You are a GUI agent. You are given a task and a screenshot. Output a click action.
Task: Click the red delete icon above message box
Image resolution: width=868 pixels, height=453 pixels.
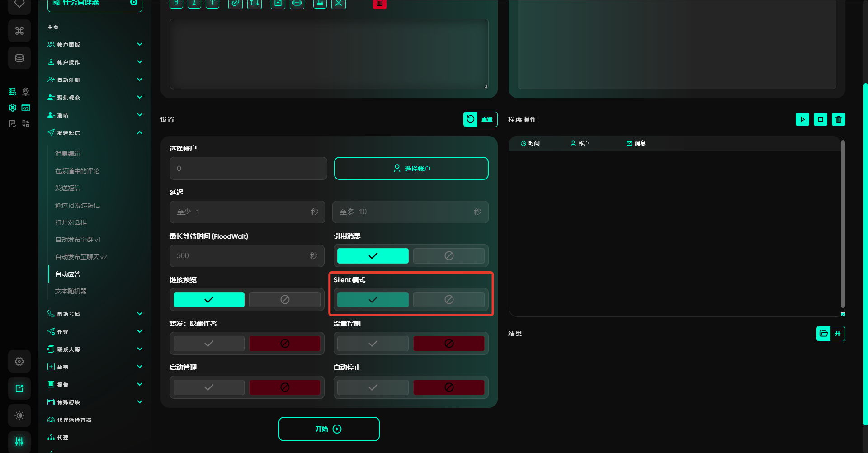(x=379, y=4)
